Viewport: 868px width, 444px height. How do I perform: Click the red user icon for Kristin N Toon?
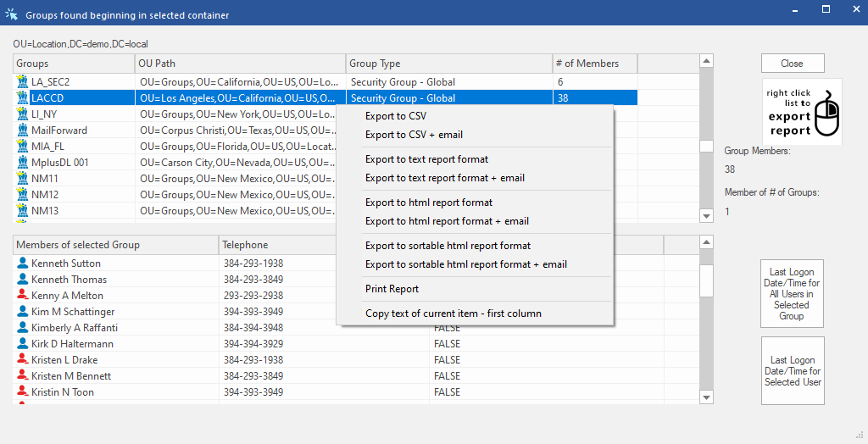[22, 392]
